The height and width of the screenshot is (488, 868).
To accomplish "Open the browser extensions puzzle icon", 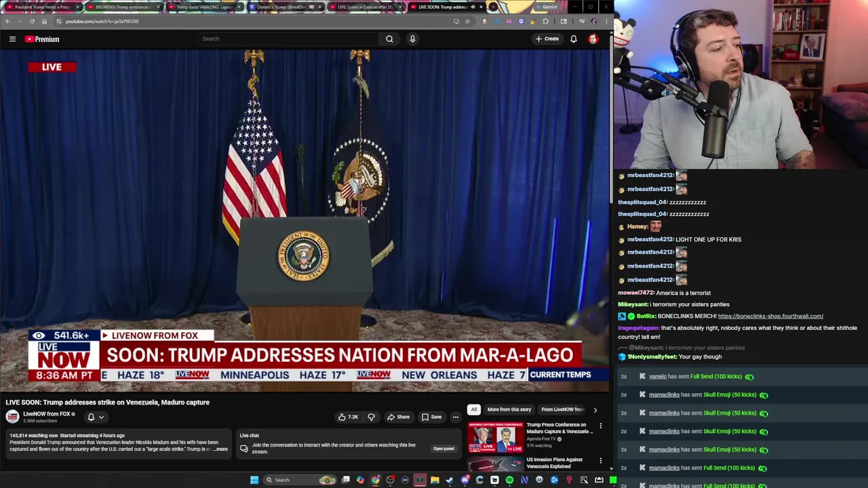I will pyautogui.click(x=546, y=21).
